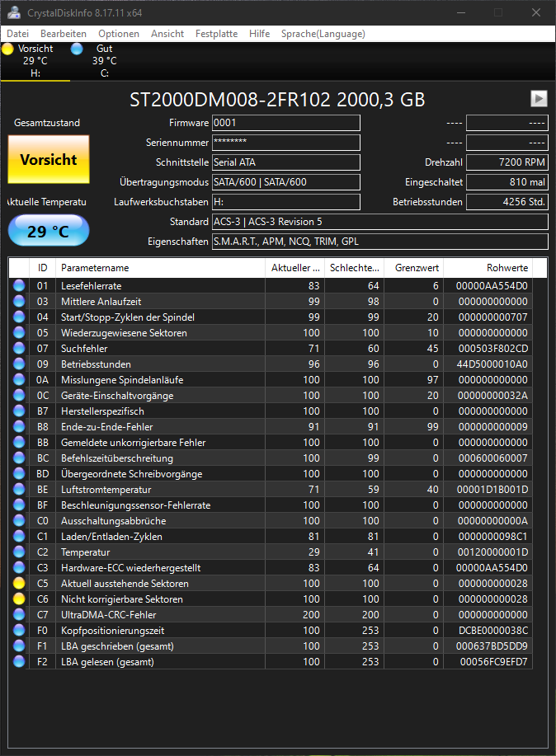Click the Parametername column header
The image size is (556, 756).
tap(160, 268)
